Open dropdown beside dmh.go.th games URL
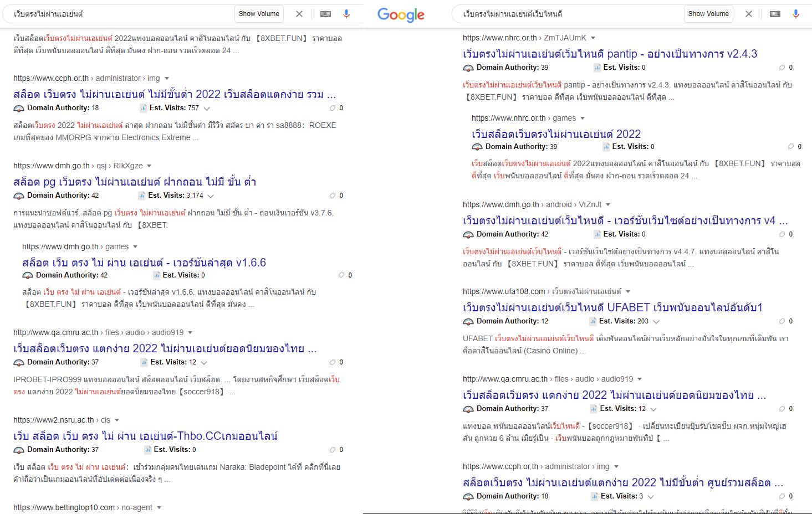 point(135,247)
